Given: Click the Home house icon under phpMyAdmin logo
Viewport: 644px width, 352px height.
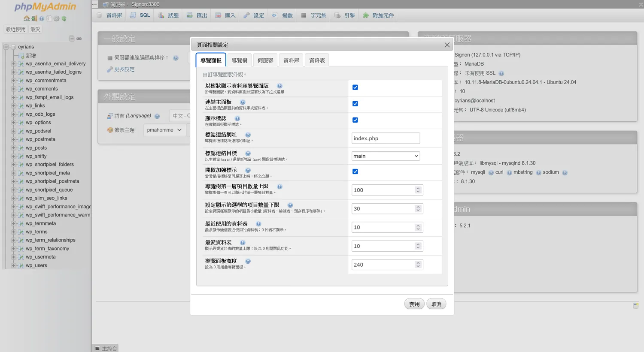Looking at the screenshot, I should click(x=27, y=18).
